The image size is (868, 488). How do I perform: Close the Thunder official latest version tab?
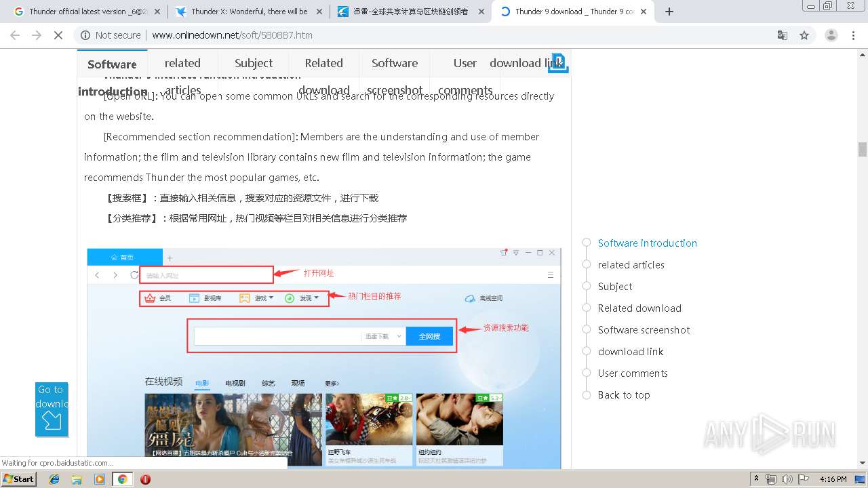tap(157, 12)
